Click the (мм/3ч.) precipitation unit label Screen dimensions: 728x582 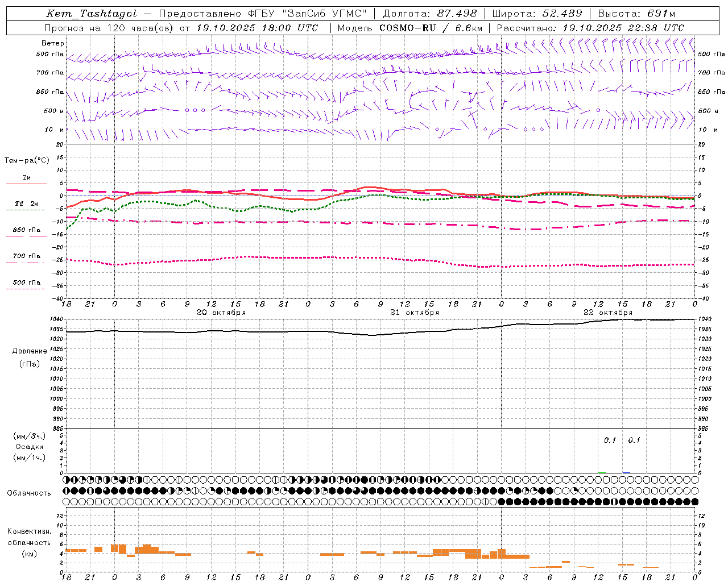(x=30, y=436)
